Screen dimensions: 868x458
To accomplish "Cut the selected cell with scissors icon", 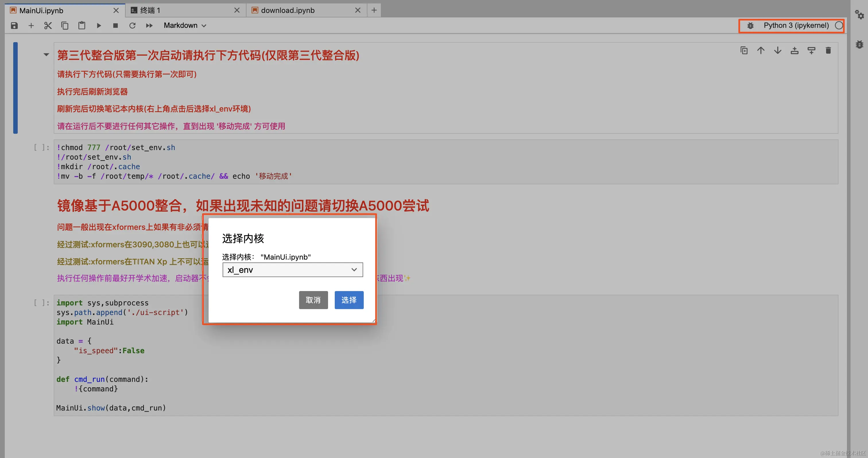I will tap(48, 26).
